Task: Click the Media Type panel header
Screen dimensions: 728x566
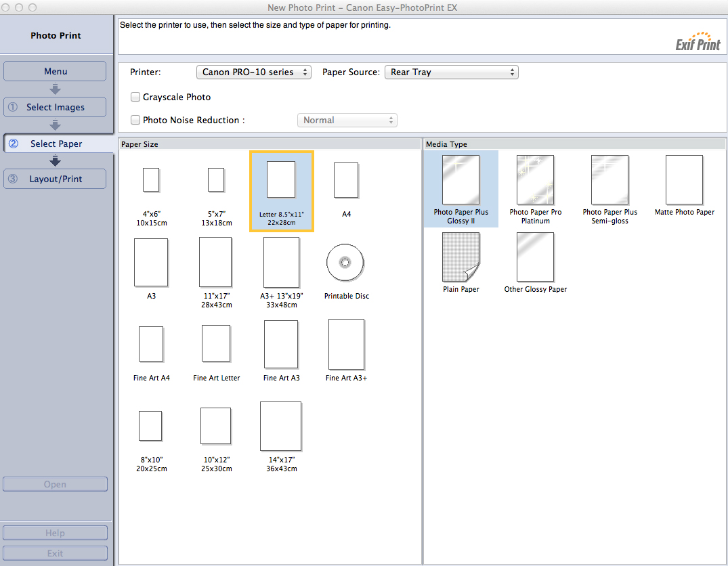Action: (x=575, y=144)
